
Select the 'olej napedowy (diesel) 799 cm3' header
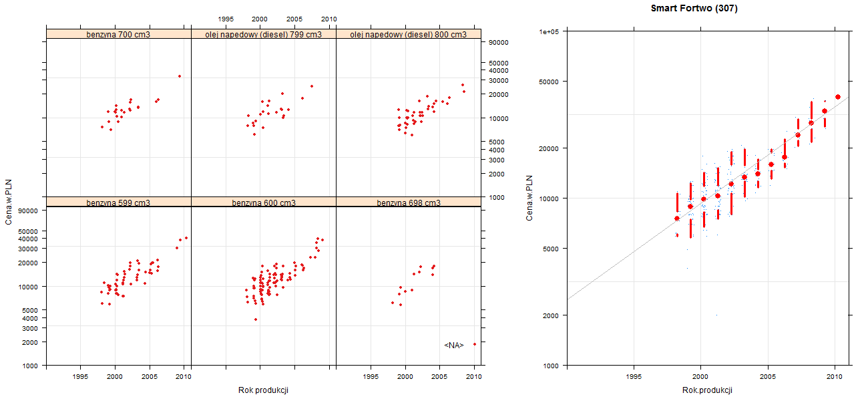click(x=263, y=34)
